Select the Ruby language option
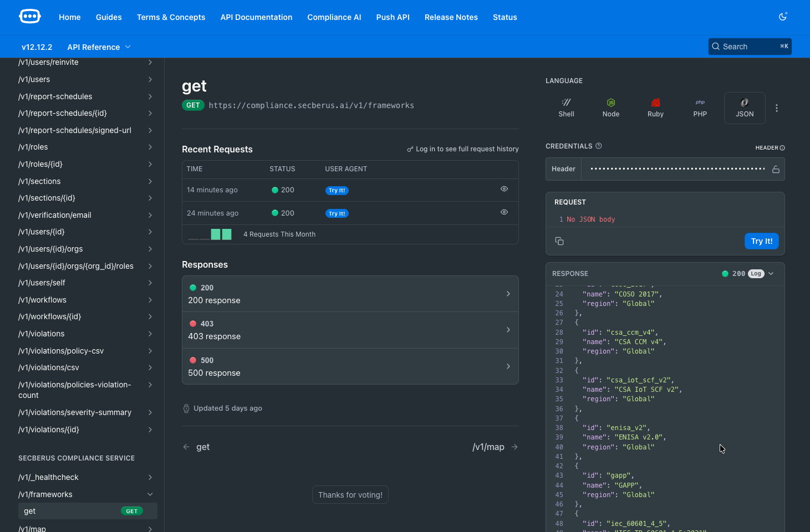 pyautogui.click(x=655, y=107)
